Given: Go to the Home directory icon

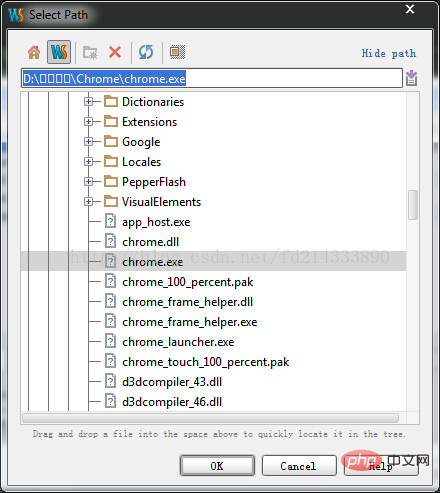Looking at the screenshot, I should click(x=34, y=52).
